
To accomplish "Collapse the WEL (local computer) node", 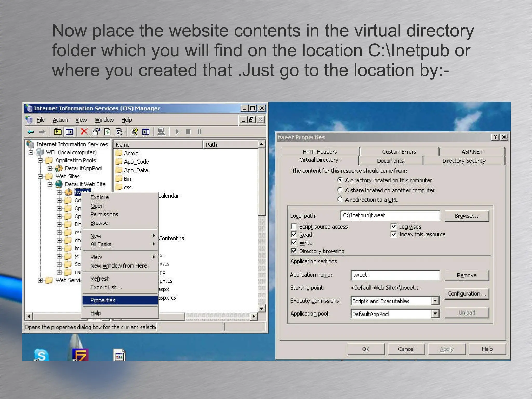I will pos(31,152).
